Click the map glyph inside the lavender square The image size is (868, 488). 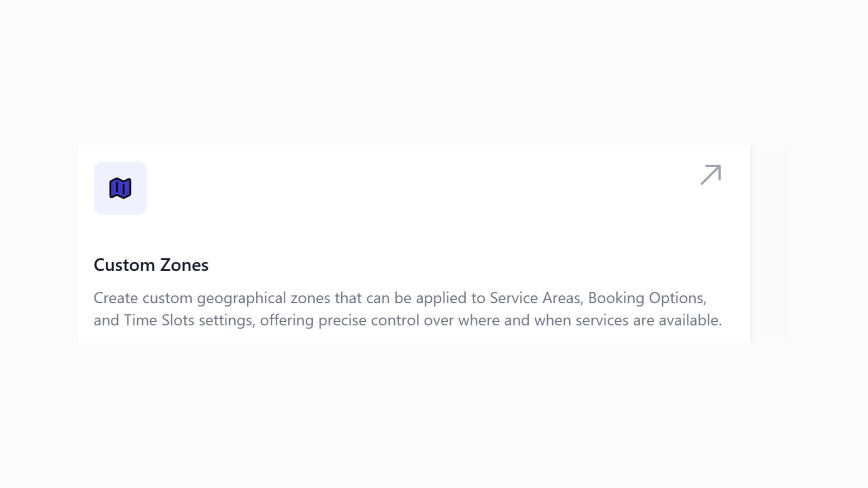[120, 188]
